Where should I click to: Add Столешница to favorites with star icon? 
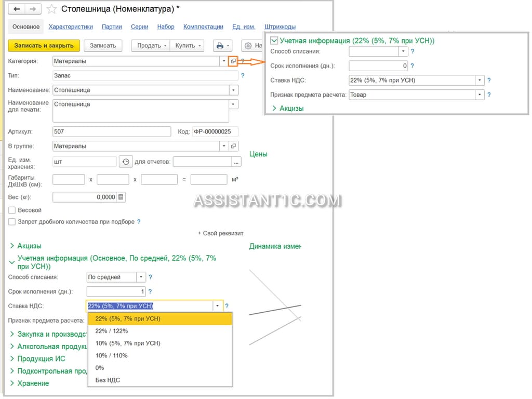pos(51,9)
